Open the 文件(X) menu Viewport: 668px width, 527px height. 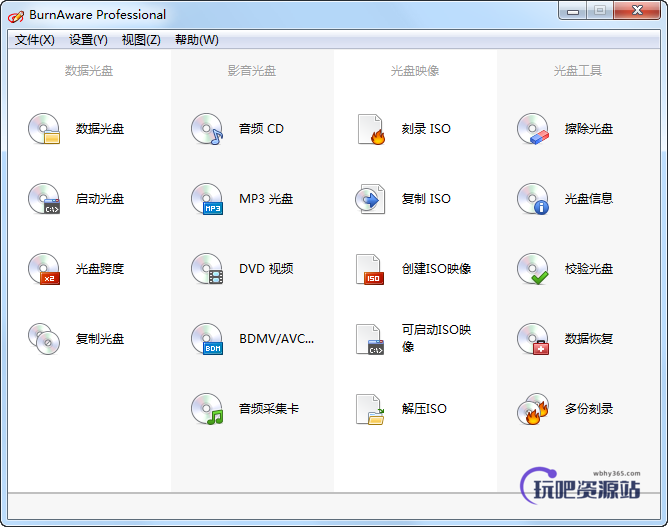tap(35, 40)
